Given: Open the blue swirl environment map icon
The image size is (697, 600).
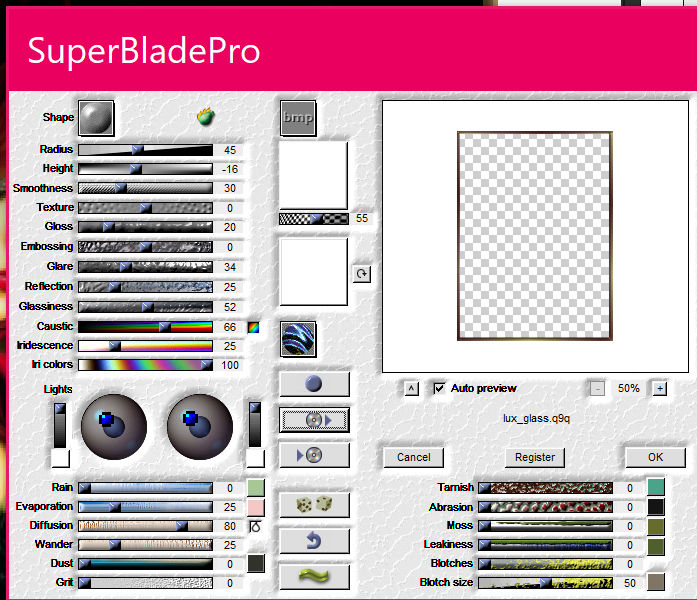Looking at the screenshot, I should [x=298, y=338].
